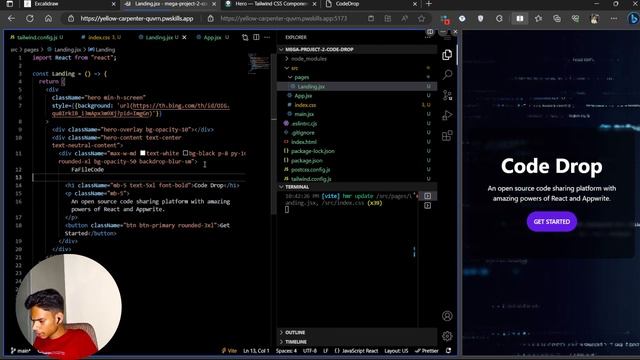Reload the page with the refresh icon
The image size is (640, 360).
(x=30, y=18)
